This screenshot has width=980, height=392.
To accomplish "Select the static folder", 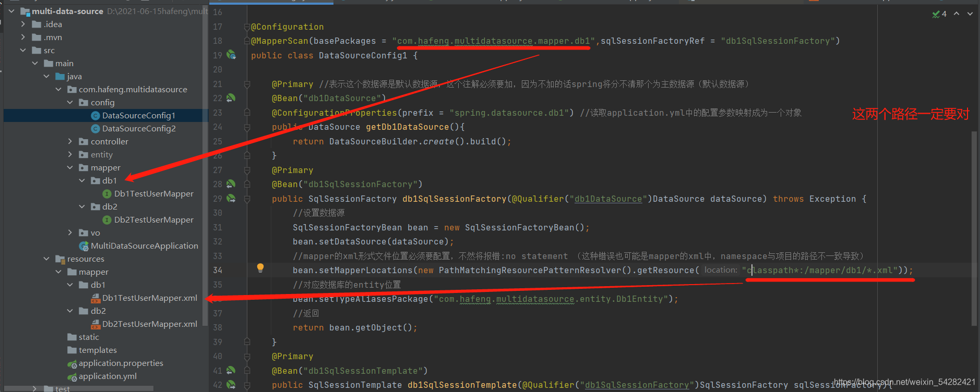I will [89, 337].
